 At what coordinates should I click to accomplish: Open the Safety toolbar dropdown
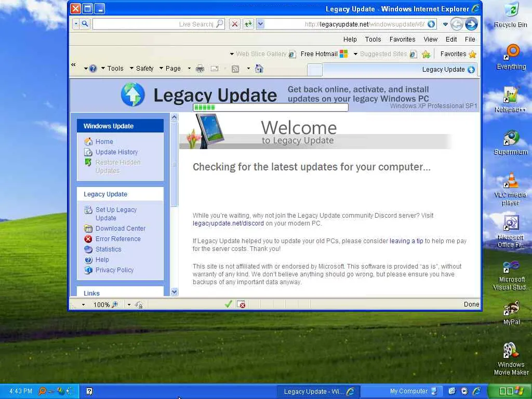[x=142, y=69]
